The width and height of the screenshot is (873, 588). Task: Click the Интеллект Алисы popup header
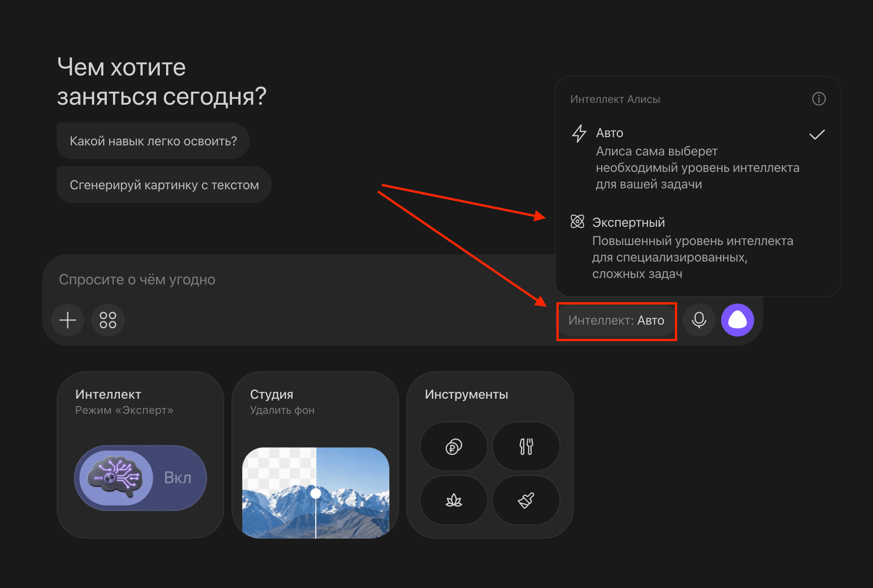coord(615,99)
